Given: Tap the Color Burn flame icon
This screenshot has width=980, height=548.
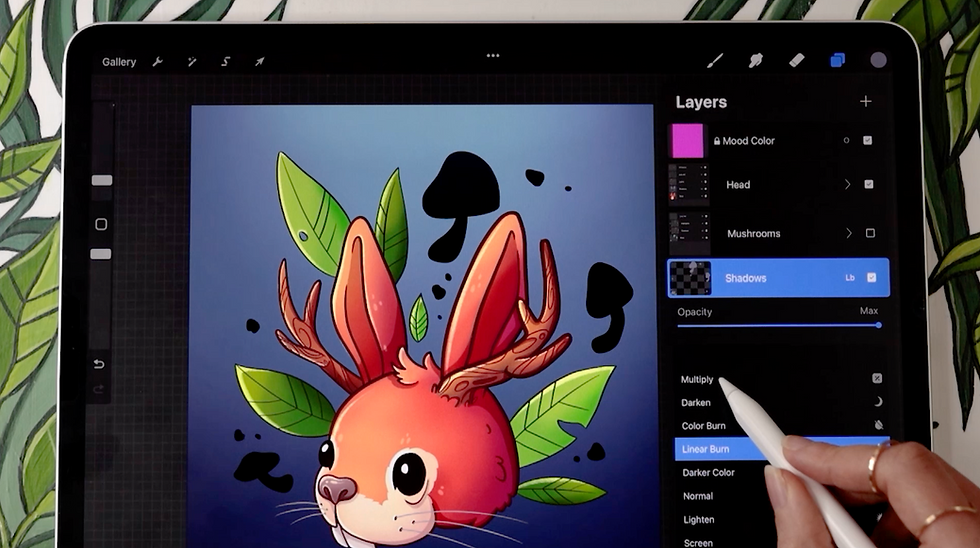Looking at the screenshot, I should tap(878, 425).
